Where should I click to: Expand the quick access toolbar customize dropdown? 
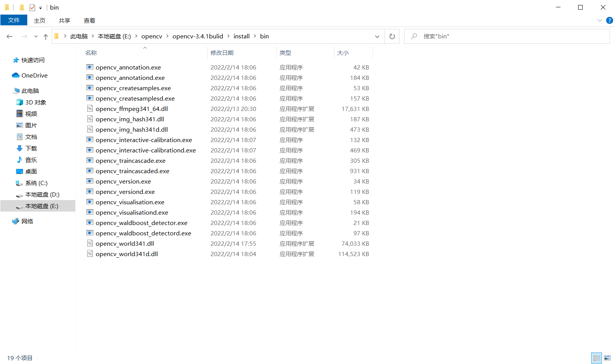[40, 7]
